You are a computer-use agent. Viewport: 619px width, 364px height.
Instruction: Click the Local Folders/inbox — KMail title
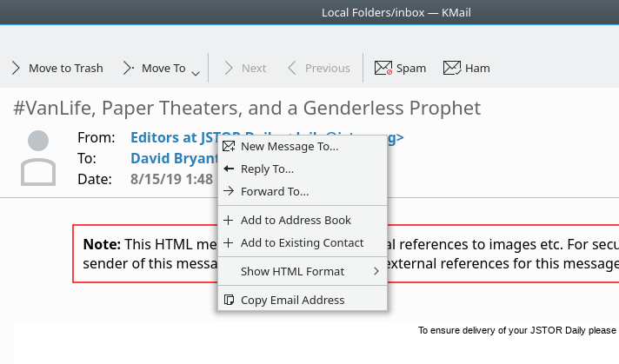click(396, 13)
